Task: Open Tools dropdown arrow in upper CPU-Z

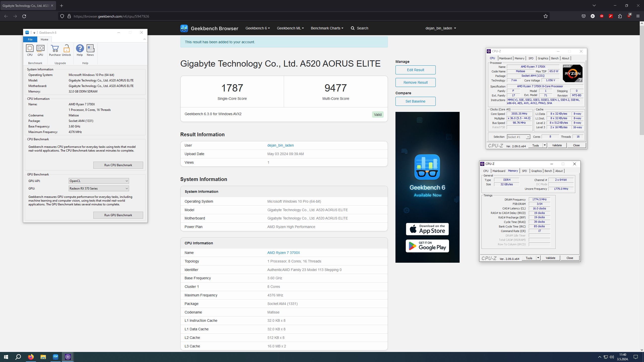Action: [x=544, y=145]
